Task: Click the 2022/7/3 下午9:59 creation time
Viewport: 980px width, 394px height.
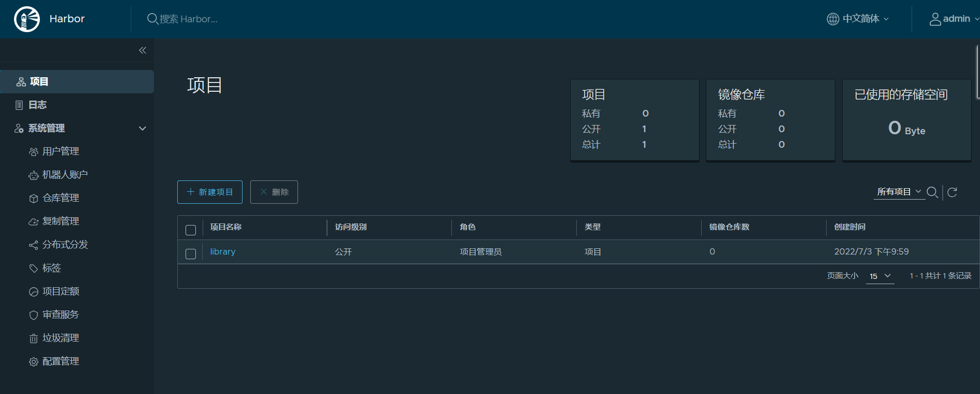Action: 871,251
